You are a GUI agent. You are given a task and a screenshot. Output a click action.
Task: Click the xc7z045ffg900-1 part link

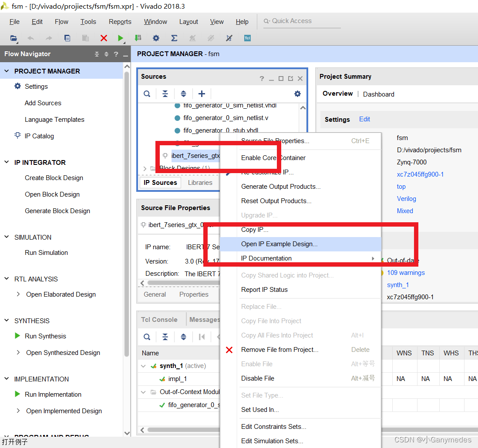420,174
